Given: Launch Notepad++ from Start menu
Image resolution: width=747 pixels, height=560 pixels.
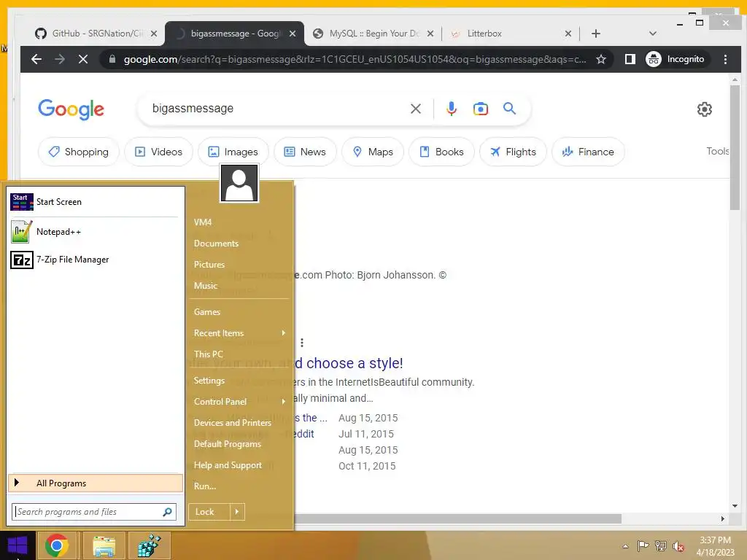Looking at the screenshot, I should 96,232.
